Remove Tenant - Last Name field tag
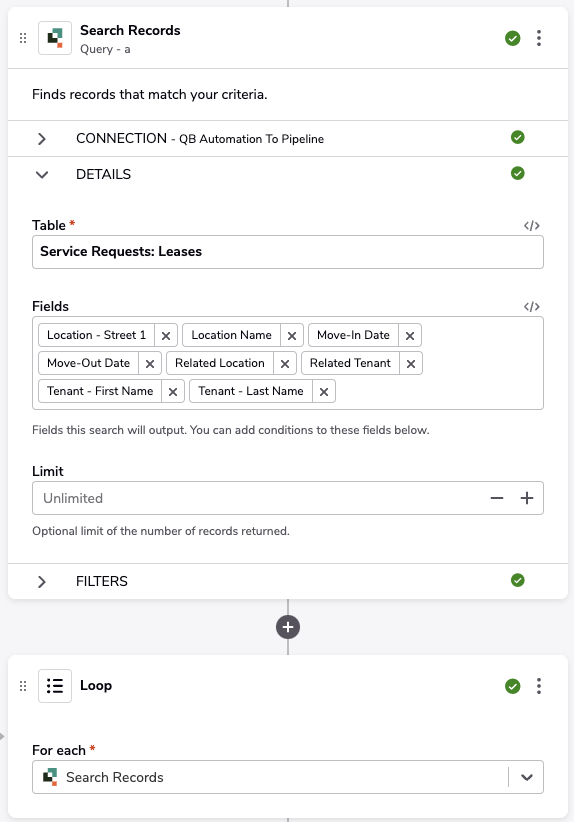This screenshot has height=822, width=574. click(324, 392)
